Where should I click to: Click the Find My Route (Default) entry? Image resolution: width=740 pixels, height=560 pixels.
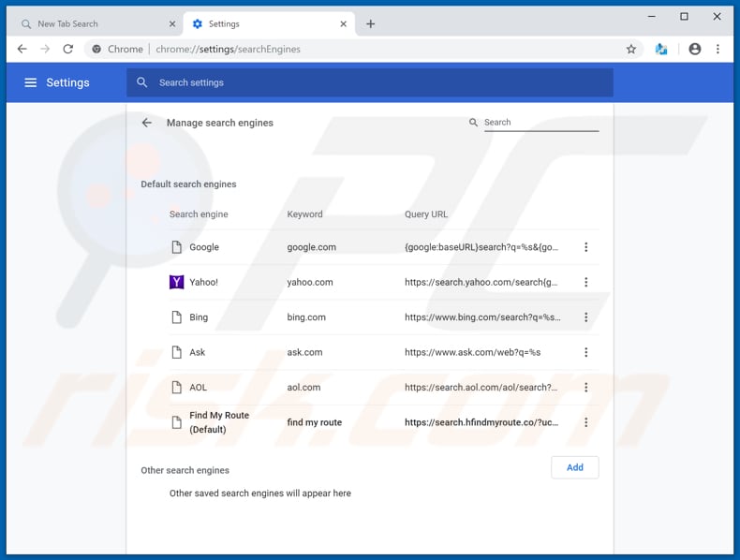219,422
